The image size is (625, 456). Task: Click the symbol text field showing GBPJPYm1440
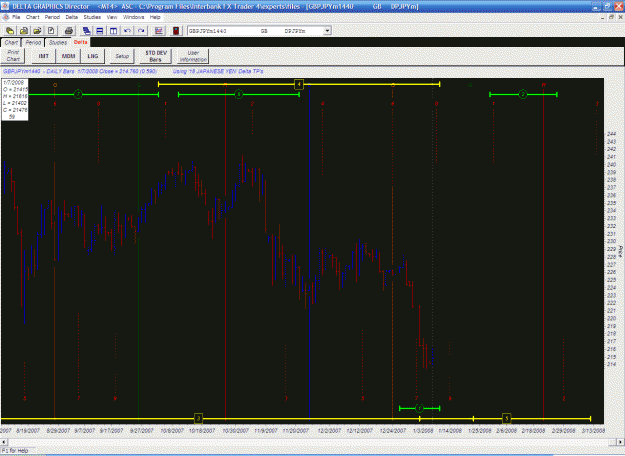click(255, 31)
